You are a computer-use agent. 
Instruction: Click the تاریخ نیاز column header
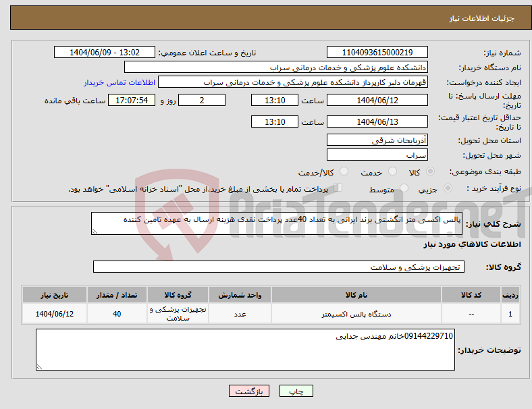[55, 295]
